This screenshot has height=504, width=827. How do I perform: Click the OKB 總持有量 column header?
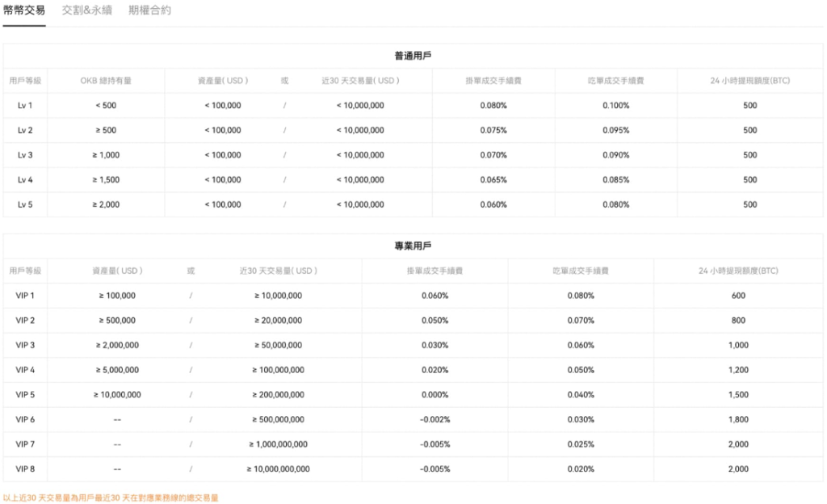[107, 80]
